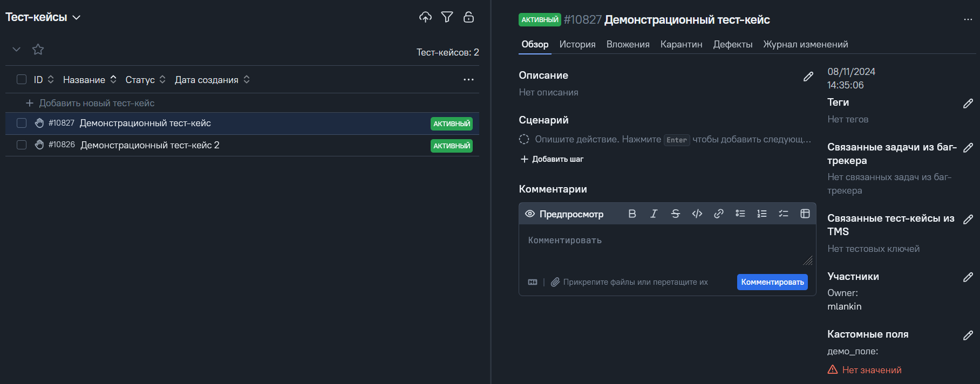Insert code block in comment editor
The height and width of the screenshot is (384, 980).
pyautogui.click(x=697, y=214)
